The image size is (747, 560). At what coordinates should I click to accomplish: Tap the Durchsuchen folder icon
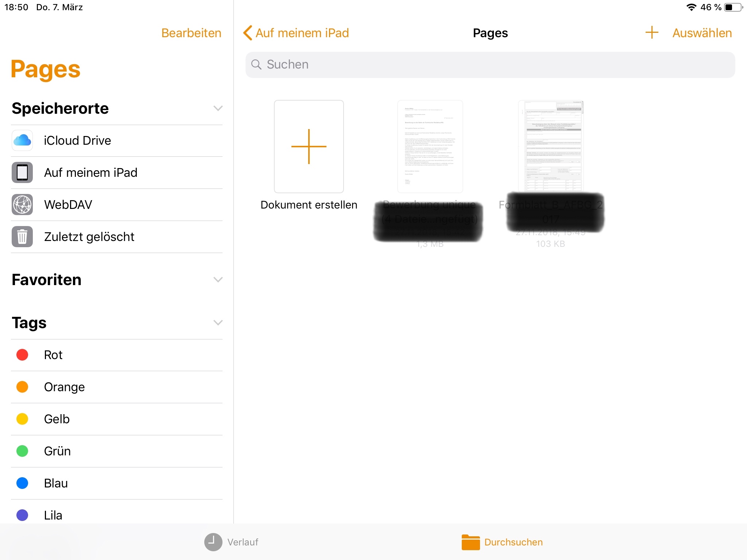pos(471,542)
